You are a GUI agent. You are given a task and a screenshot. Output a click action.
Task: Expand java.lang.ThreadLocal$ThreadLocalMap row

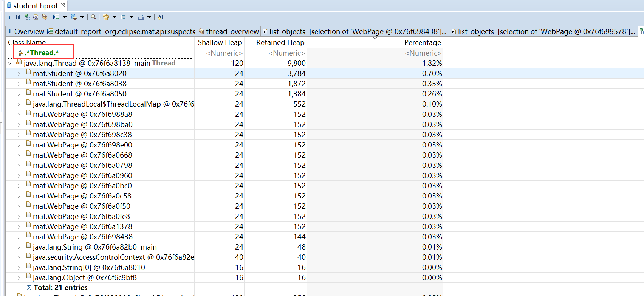[19, 104]
